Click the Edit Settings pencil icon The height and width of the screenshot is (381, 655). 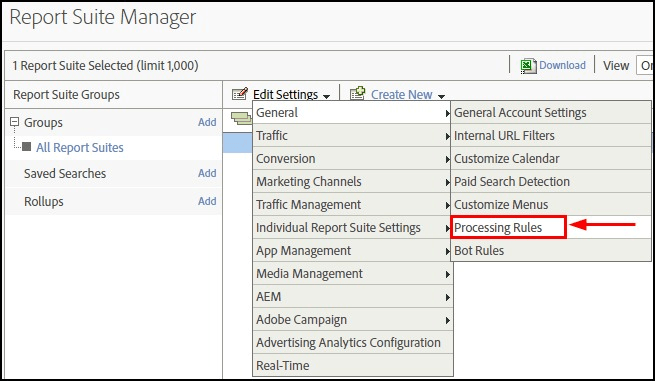pyautogui.click(x=239, y=94)
